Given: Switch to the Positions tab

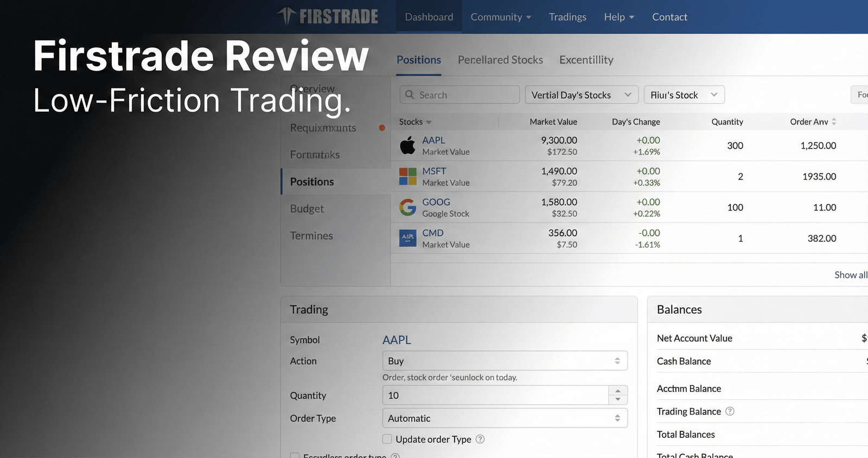Looking at the screenshot, I should (x=419, y=60).
